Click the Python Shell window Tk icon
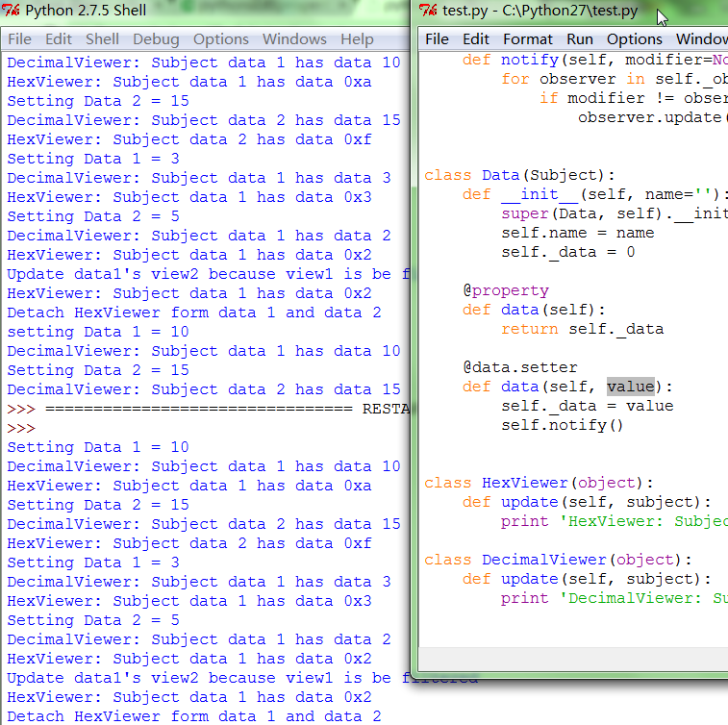The width and height of the screenshot is (728, 725). pyautogui.click(x=11, y=10)
